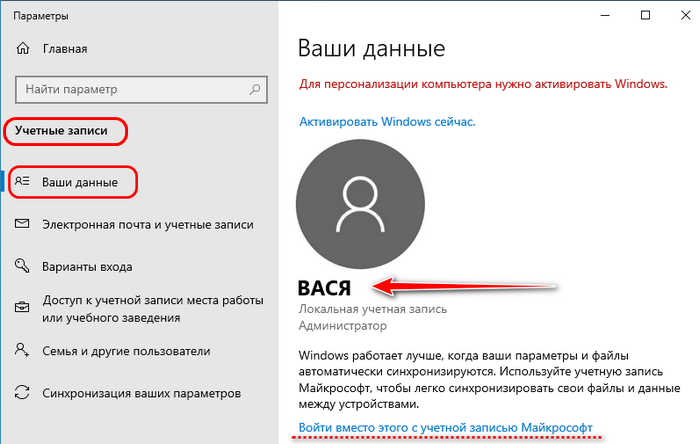
Task: Click the Ваши данные page heading
Action: click(371, 48)
